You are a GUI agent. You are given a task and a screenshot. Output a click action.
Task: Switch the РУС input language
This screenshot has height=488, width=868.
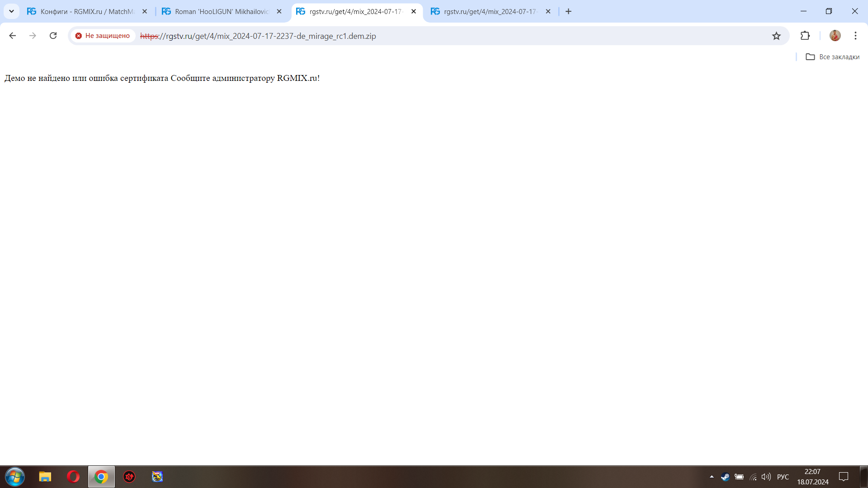783,477
